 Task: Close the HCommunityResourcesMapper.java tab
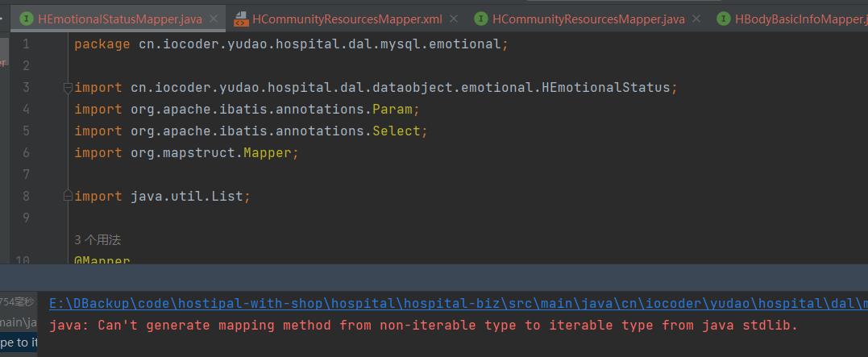696,19
